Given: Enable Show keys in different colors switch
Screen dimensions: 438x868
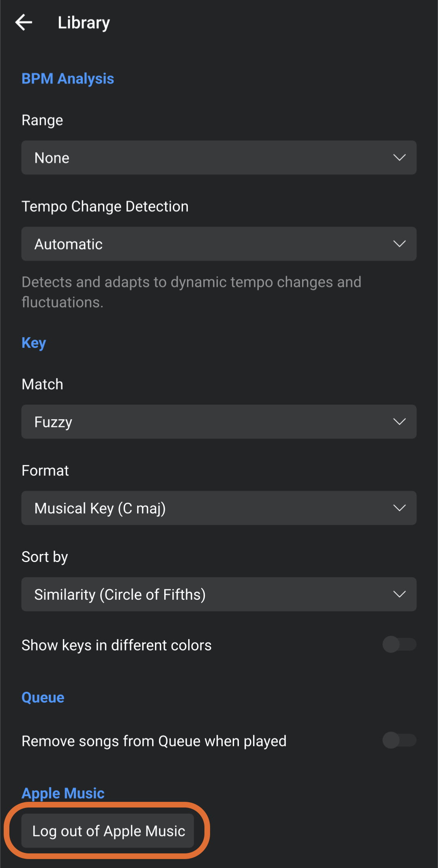Looking at the screenshot, I should pos(399,644).
